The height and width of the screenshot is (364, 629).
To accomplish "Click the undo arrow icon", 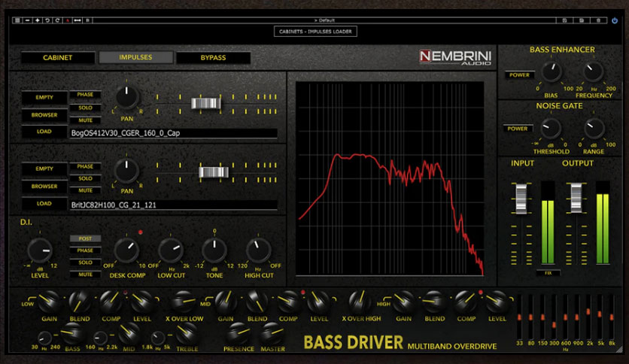I will 47,20.
